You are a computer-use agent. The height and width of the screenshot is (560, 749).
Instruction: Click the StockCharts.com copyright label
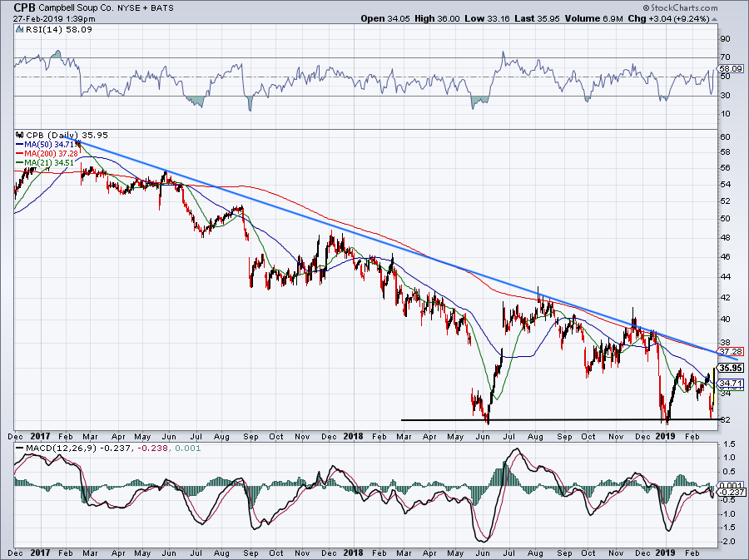point(680,7)
